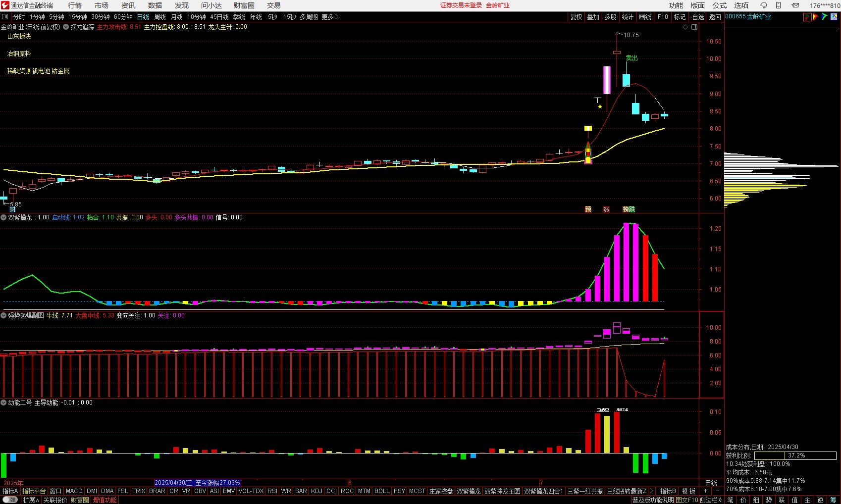Click the mobile phone icon in title bar
Viewport: 841px width, 504px height.
779,5
